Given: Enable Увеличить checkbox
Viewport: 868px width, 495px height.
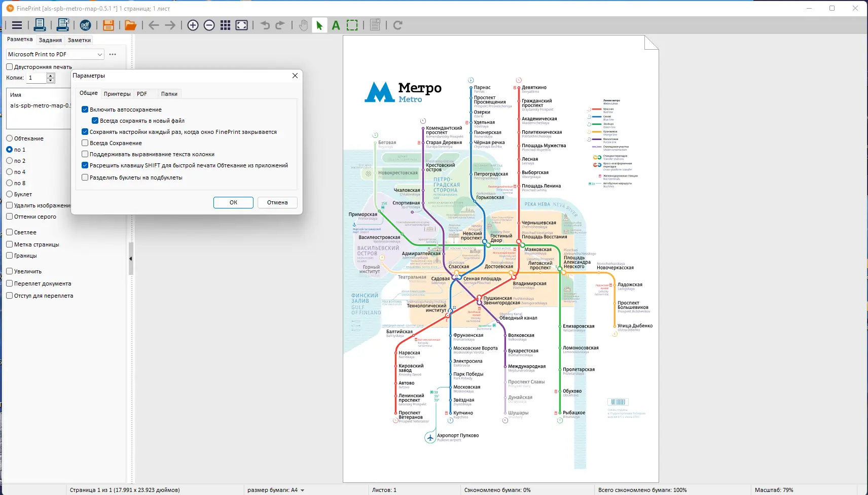Looking at the screenshot, I should (x=9, y=271).
